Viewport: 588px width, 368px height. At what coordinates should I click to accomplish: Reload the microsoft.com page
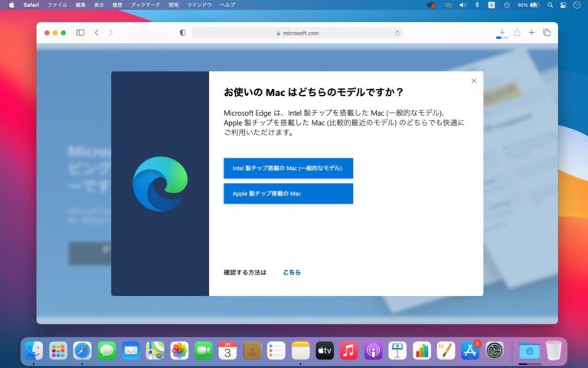click(x=397, y=33)
